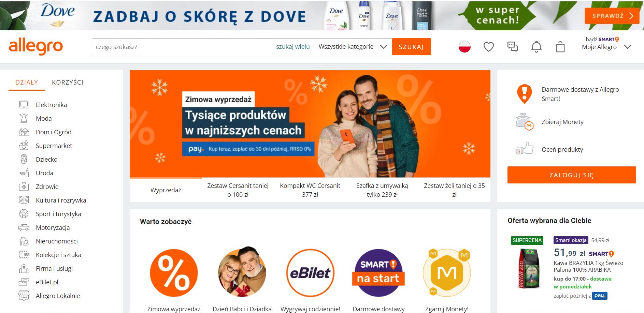Open the Zimowa wyprzedaż percent icon
The image size is (644, 313).
coord(174,273)
